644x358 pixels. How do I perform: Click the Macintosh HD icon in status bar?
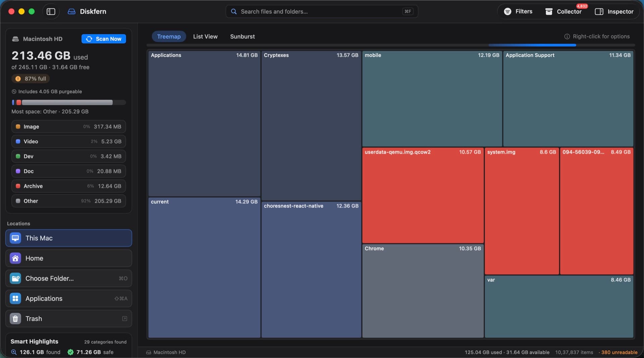click(149, 352)
